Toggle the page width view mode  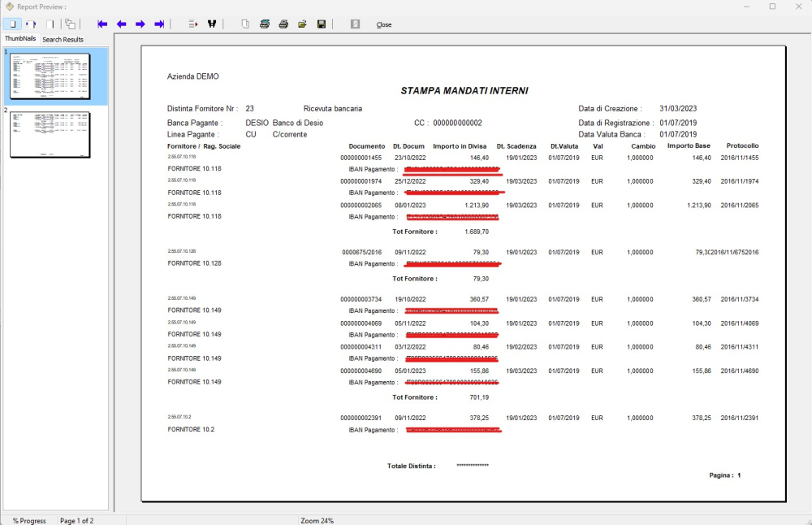pyautogui.click(x=31, y=24)
